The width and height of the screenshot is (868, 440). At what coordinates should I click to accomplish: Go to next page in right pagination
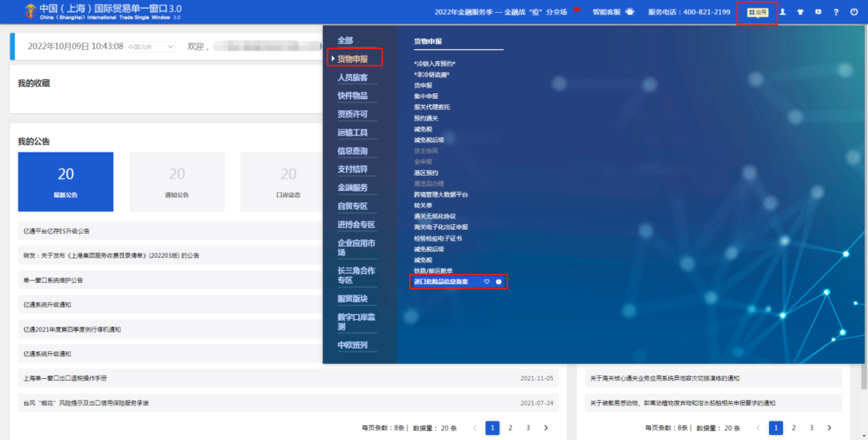click(x=829, y=428)
